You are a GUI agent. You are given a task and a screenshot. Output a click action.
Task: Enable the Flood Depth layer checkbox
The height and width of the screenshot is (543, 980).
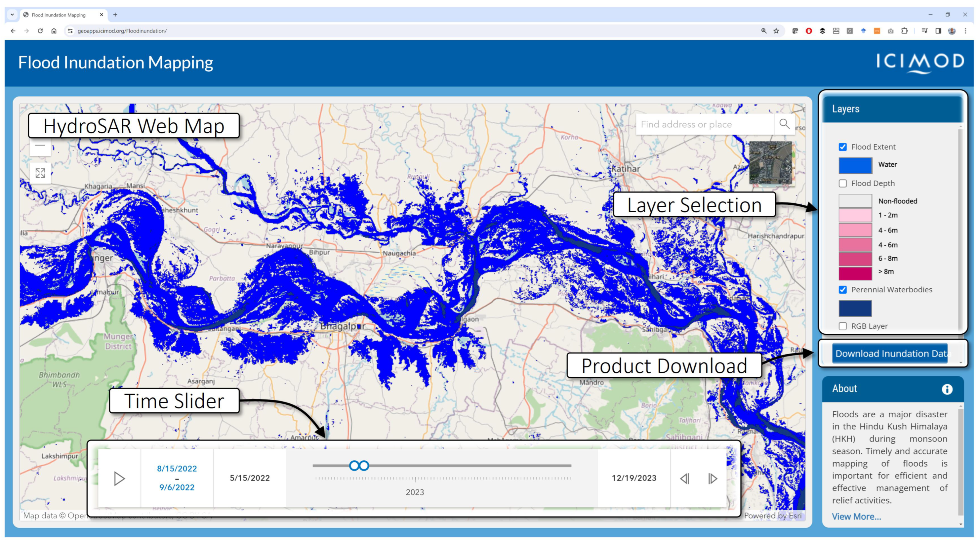[x=843, y=184]
